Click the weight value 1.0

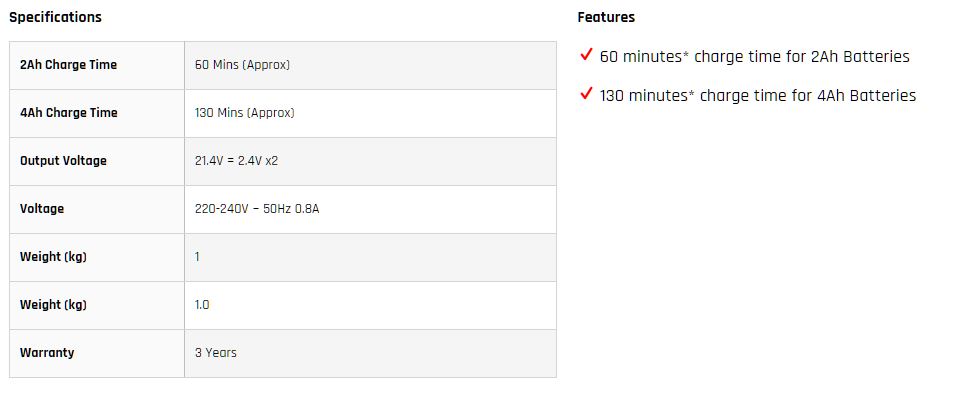click(202, 305)
